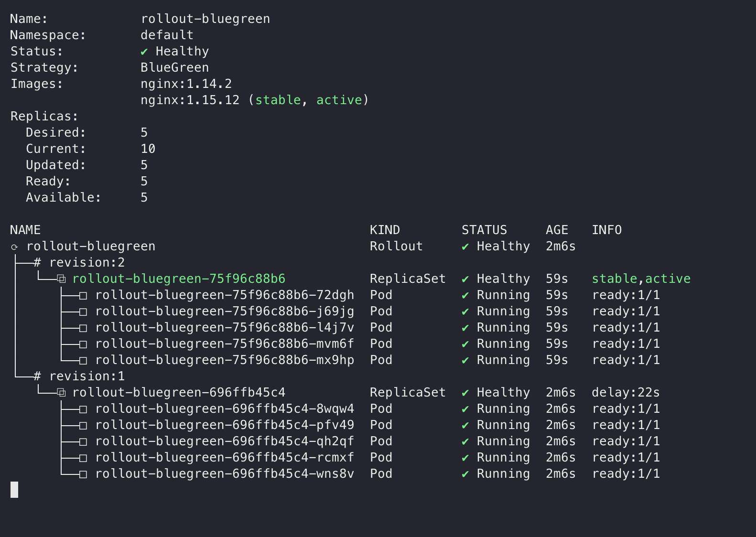
Task: Click the NAME column header
Action: [25, 230]
